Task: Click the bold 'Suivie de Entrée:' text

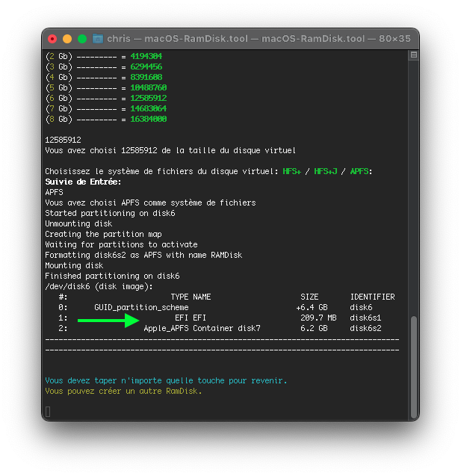Action: [83, 182]
